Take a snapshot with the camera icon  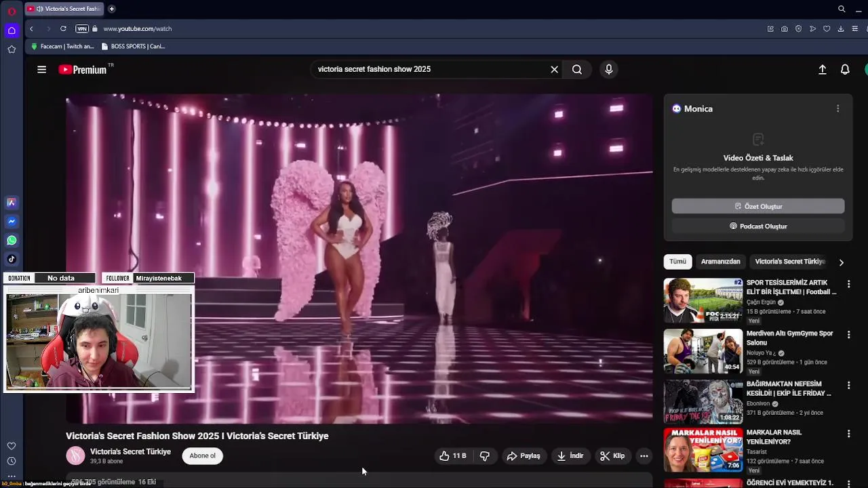(785, 28)
